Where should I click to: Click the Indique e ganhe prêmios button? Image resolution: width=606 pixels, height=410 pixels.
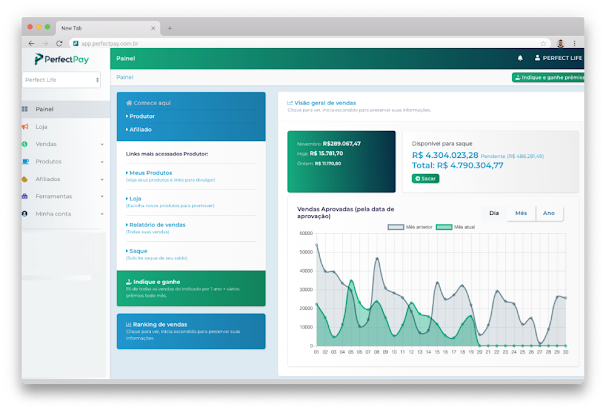548,77
